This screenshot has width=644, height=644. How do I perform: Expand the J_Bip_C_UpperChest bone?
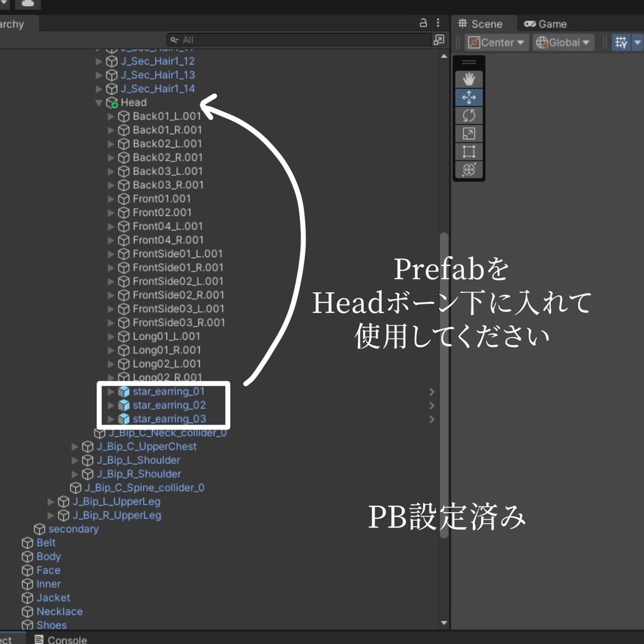click(x=75, y=447)
